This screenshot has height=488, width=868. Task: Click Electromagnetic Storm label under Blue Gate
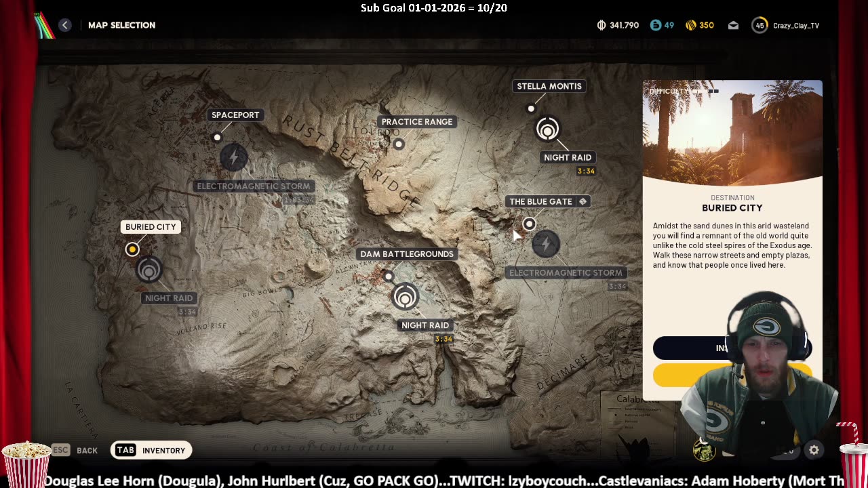[x=566, y=272]
